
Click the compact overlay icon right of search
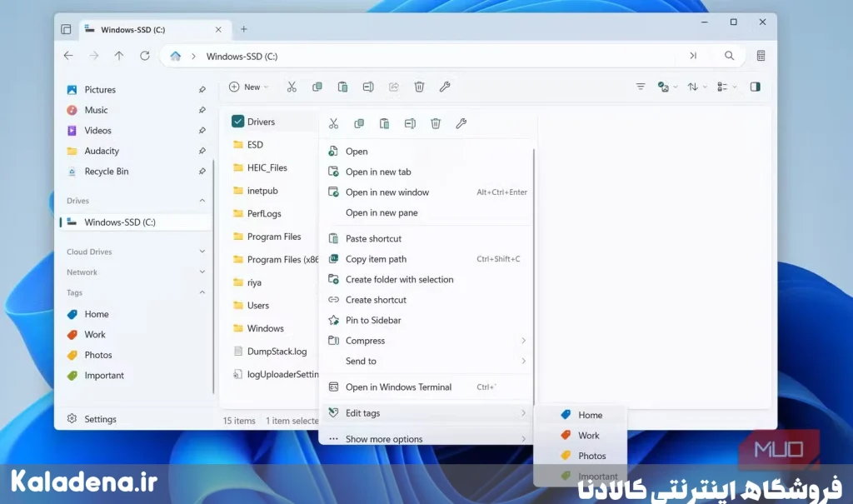pos(761,56)
